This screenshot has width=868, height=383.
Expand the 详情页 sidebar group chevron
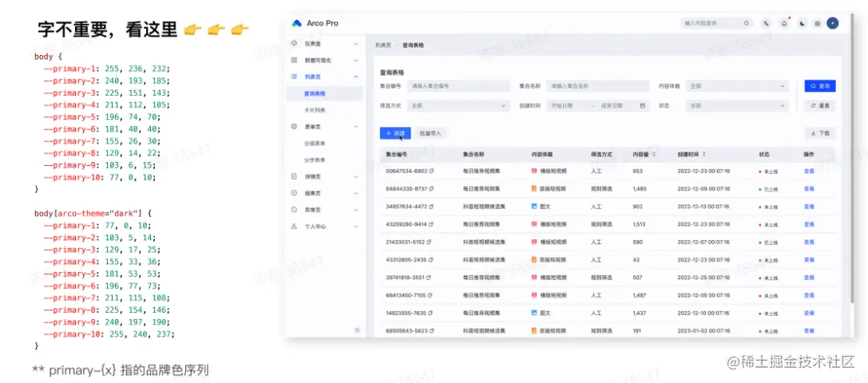(x=356, y=176)
